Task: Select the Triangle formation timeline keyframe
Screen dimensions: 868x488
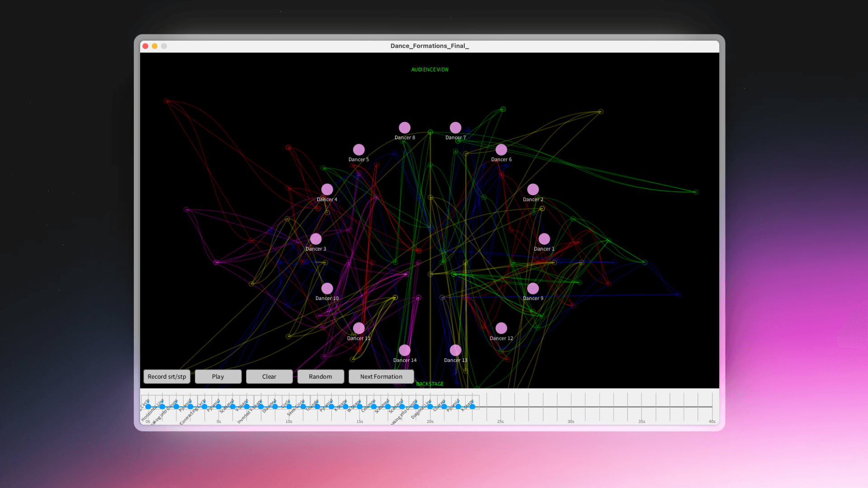Action: click(317, 406)
